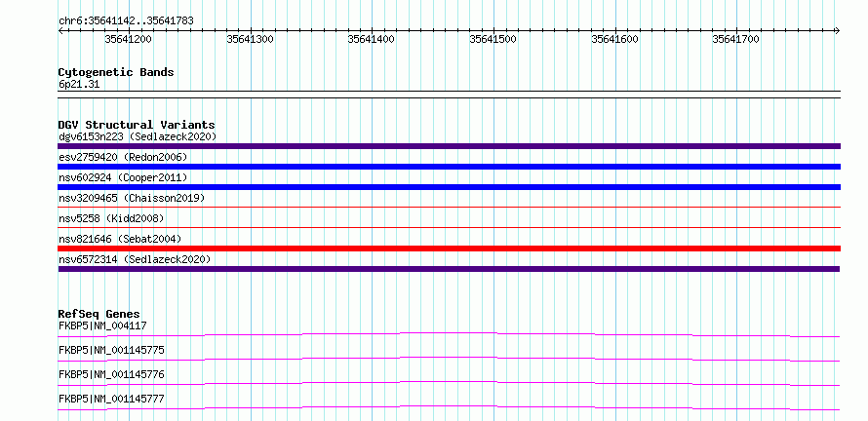Image resolution: width=868 pixels, height=421 pixels.
Task: Select transcript label FKBP5|NM_004117
Action: coord(102,325)
